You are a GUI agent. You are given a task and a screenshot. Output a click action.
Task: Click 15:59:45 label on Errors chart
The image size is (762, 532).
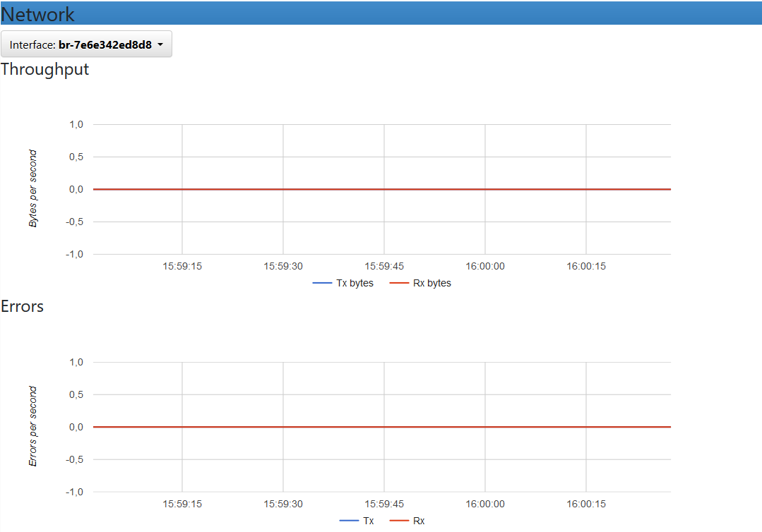click(384, 504)
